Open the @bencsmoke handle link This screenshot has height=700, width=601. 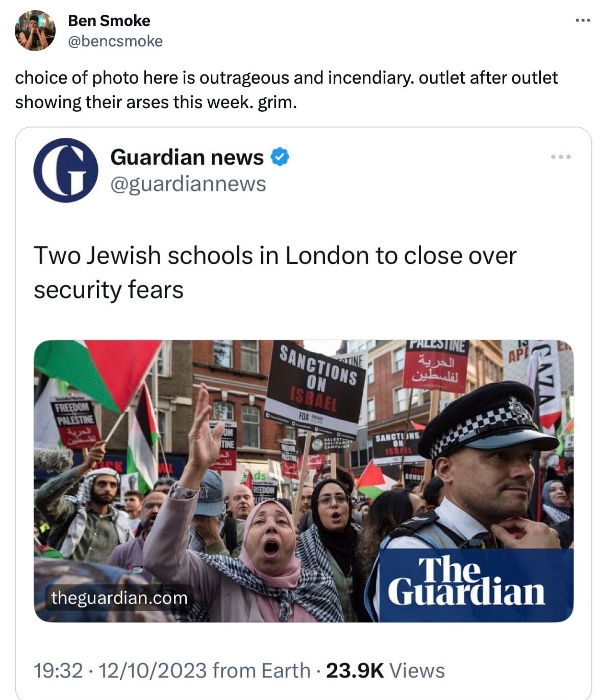tap(115, 41)
